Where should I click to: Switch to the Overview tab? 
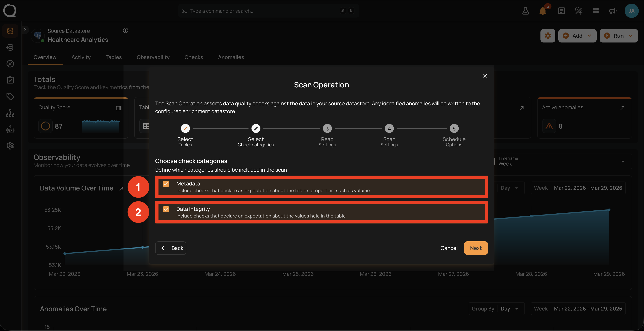(x=45, y=57)
